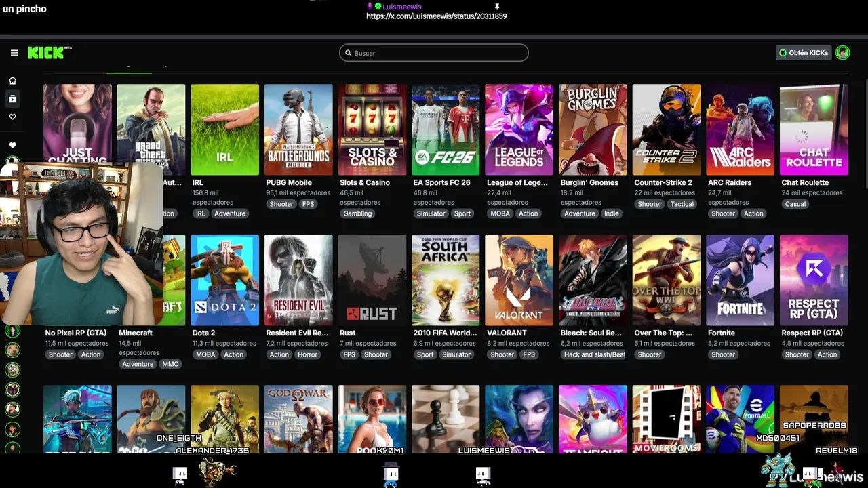The height and width of the screenshot is (488, 868).
Task: Open the Browse icon in sidebar
Action: click(x=12, y=99)
